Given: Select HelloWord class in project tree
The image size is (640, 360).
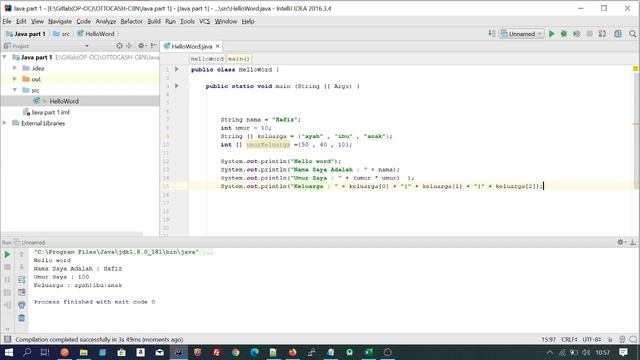Looking at the screenshot, I should [64, 101].
